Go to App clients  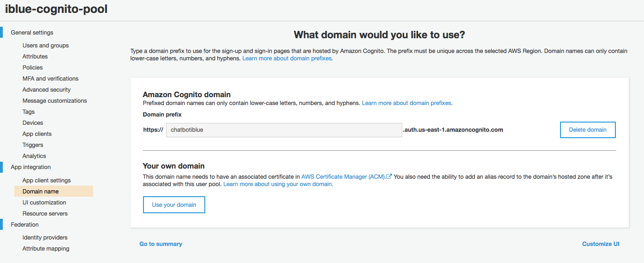coord(37,134)
